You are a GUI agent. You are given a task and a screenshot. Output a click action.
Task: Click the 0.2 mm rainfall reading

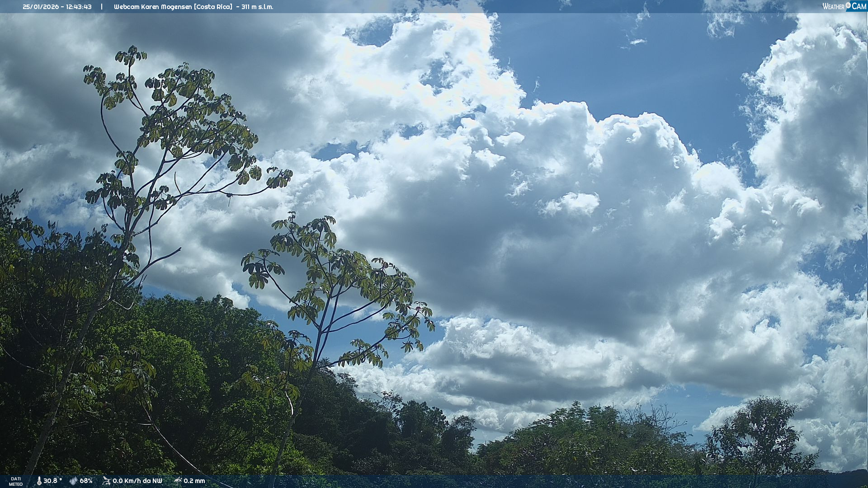pyautogui.click(x=194, y=481)
